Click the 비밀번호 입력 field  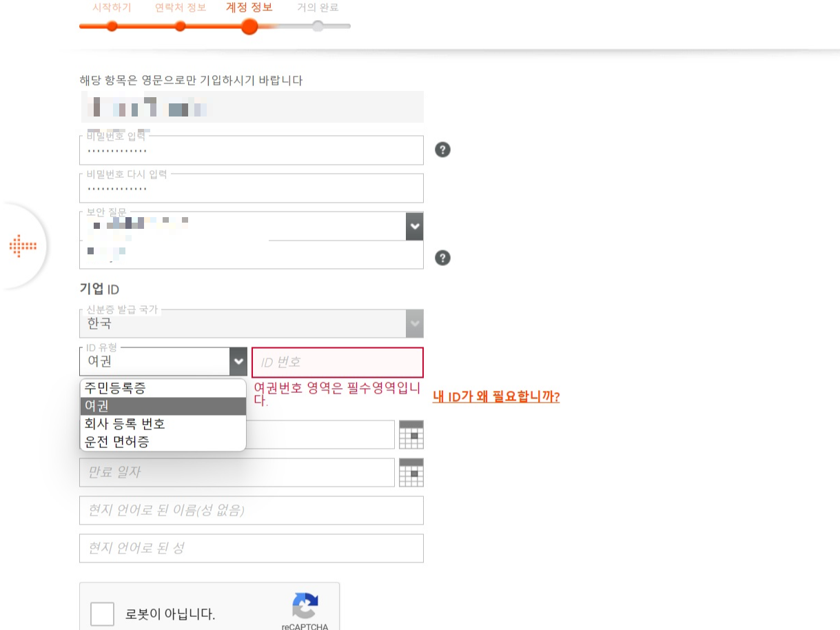(252, 150)
